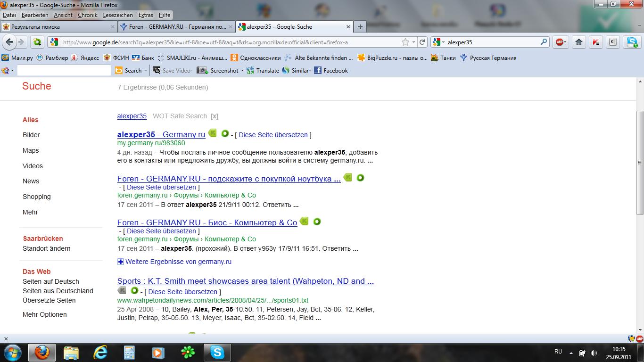This screenshot has height=362, width=644.
Task: Click the grey K virtual keyboard icon
Action: click(x=612, y=42)
